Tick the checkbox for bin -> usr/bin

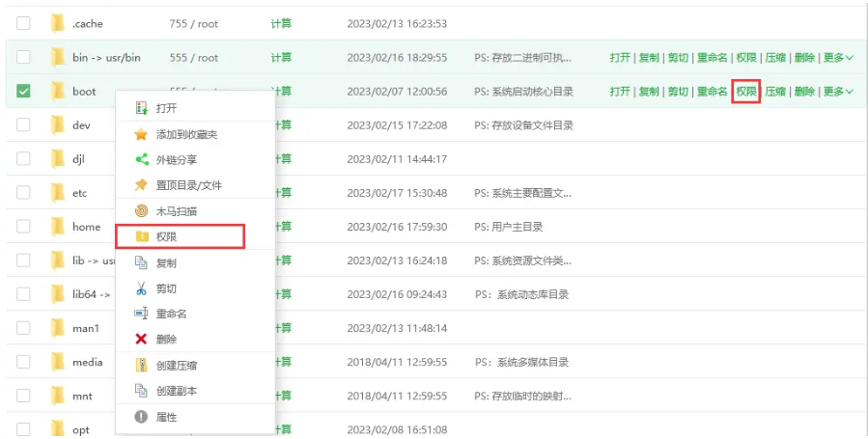(23, 57)
